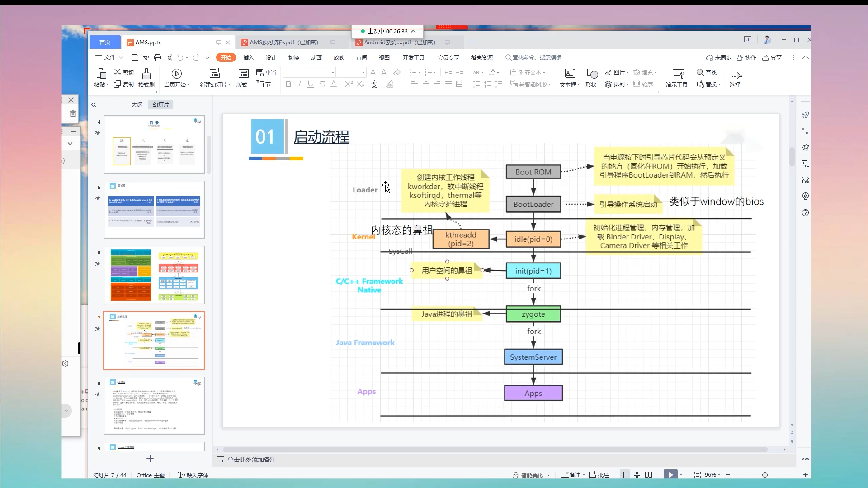Click the Print icon in quick toolbar
The width and height of the screenshot is (868, 488).
click(157, 57)
